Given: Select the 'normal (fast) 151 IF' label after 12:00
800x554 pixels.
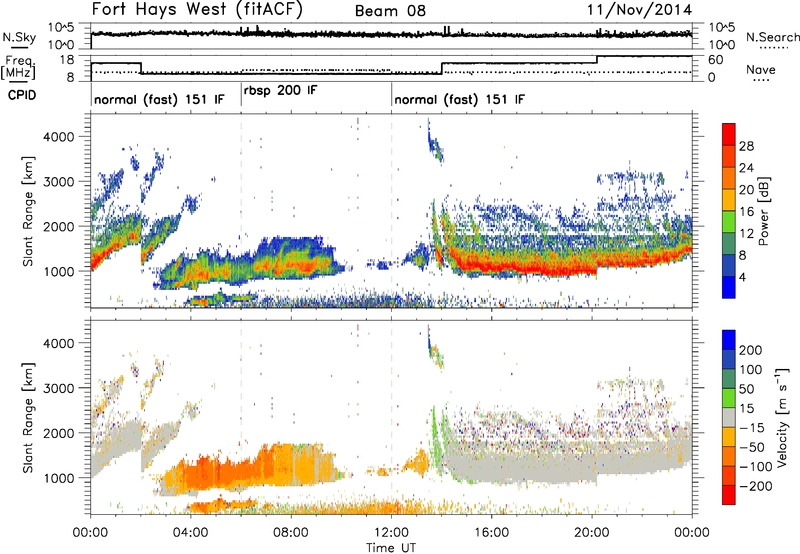Looking at the screenshot, I should (459, 99).
